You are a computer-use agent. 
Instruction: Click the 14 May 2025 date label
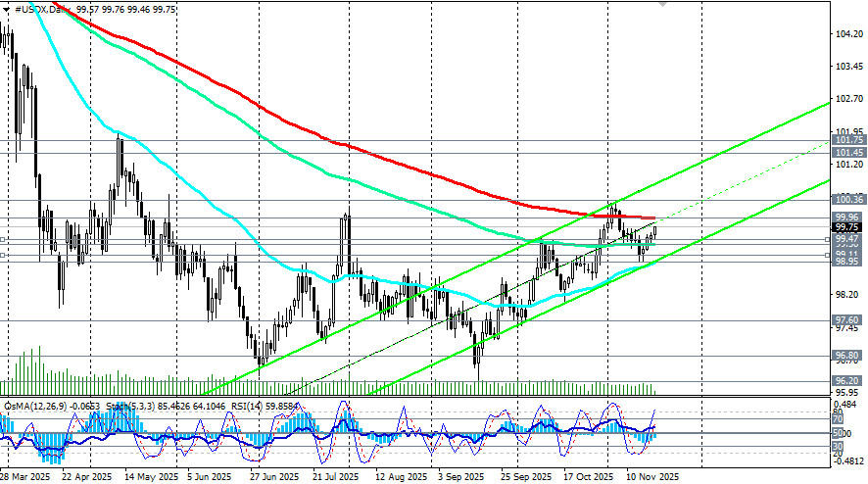tap(152, 477)
